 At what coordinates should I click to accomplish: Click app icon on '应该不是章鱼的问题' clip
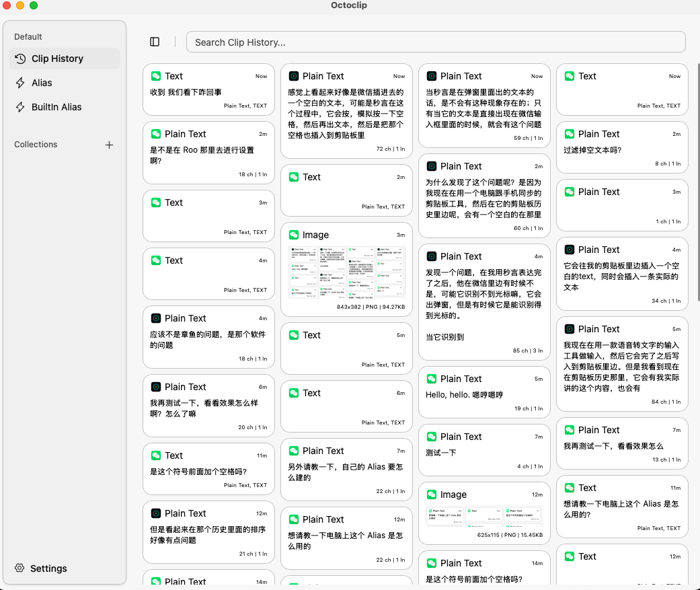[156, 318]
